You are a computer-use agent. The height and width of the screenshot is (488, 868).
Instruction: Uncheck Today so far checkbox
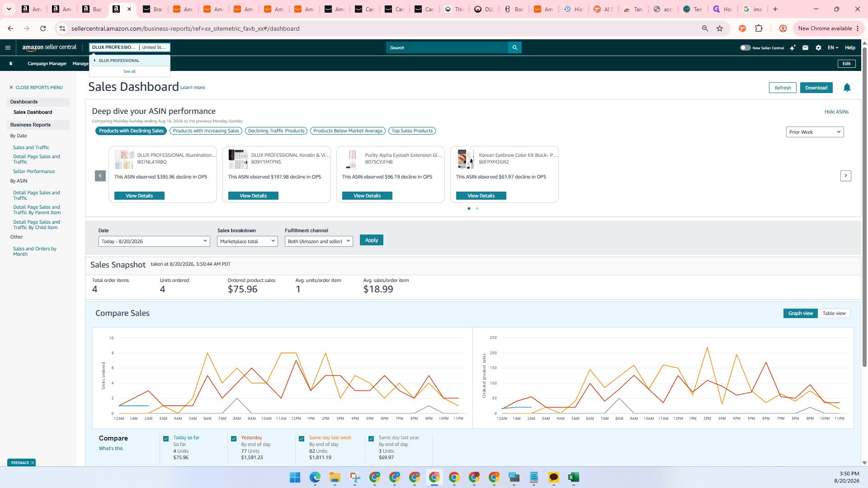point(166,439)
